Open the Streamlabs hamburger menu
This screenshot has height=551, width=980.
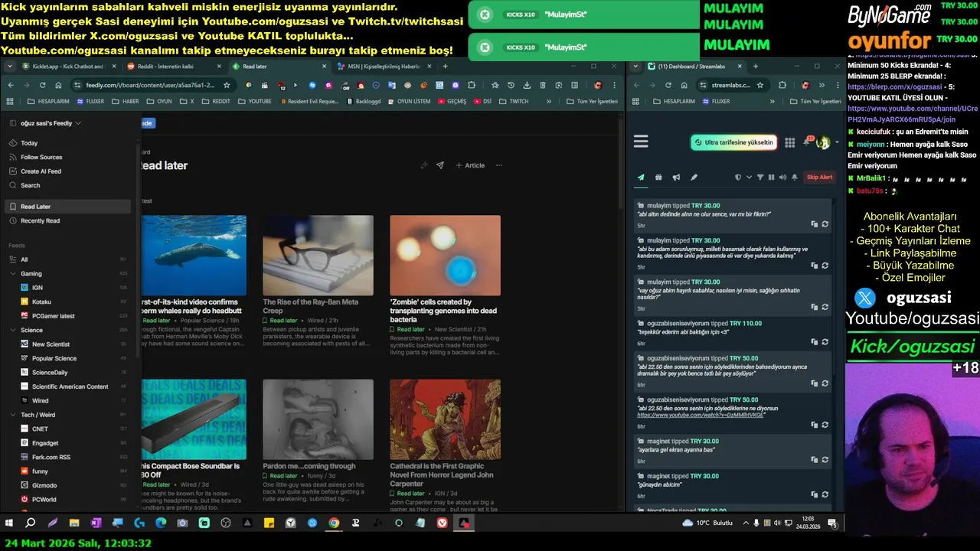click(x=641, y=142)
